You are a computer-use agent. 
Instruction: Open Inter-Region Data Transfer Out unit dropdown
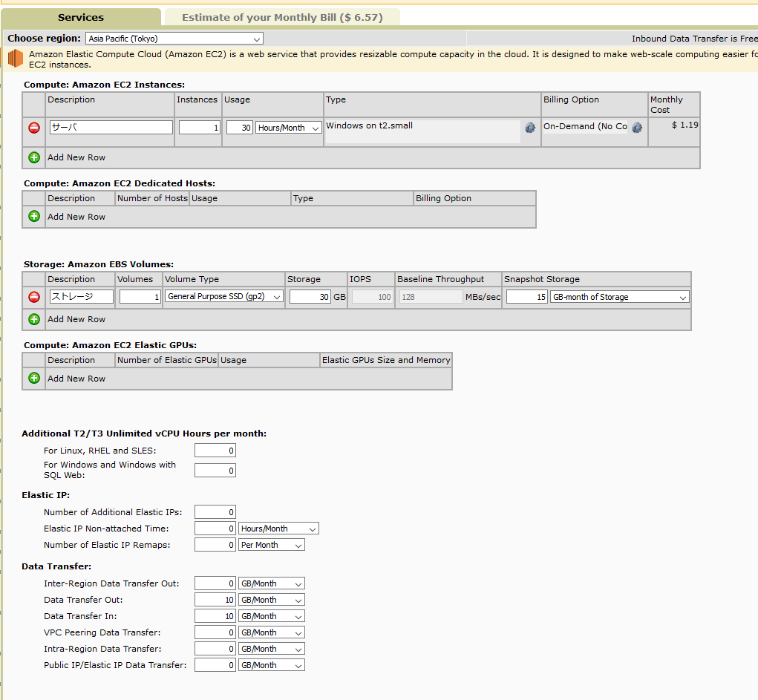tap(272, 584)
